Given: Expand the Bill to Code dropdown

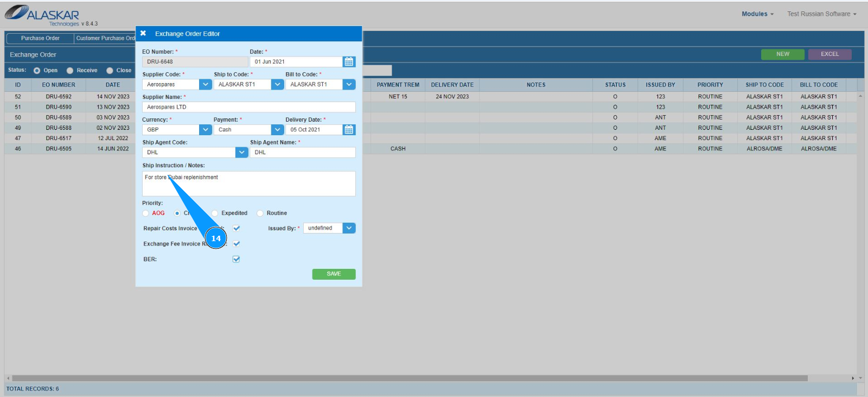Looking at the screenshot, I should 349,85.
